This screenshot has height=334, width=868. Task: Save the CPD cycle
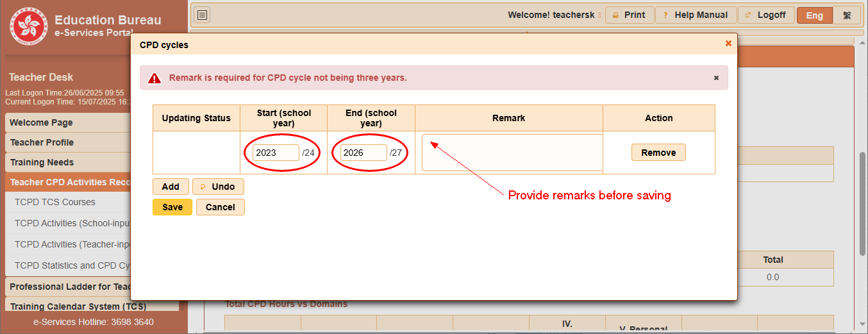(172, 207)
